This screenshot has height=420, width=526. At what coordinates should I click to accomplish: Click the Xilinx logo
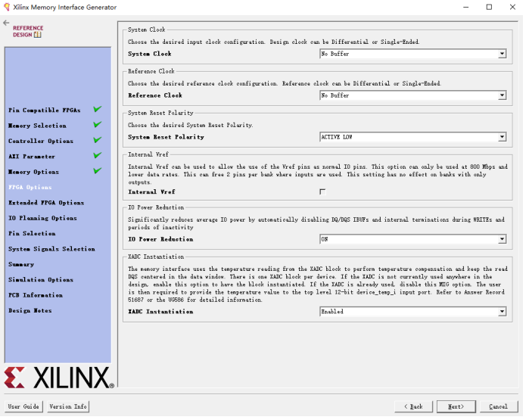(x=59, y=378)
